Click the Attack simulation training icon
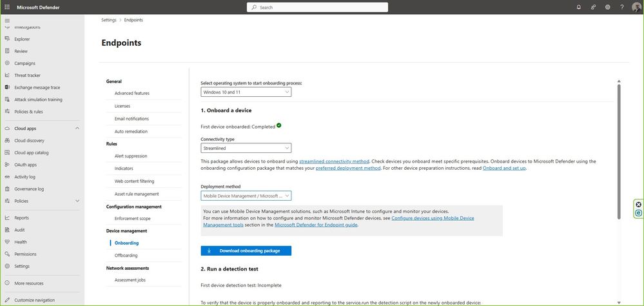Image resolution: width=644 pixels, height=306 pixels. pyautogui.click(x=7, y=99)
